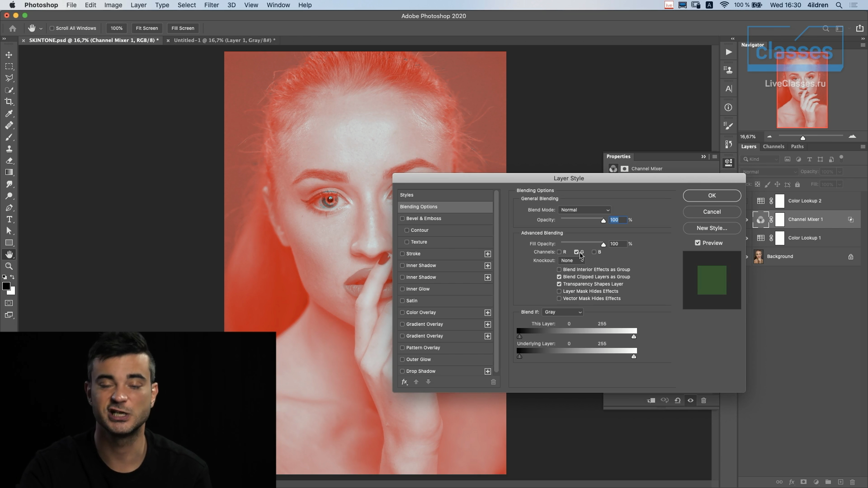Select the Crop tool
Screen dimensions: 868x488
[x=9, y=102]
